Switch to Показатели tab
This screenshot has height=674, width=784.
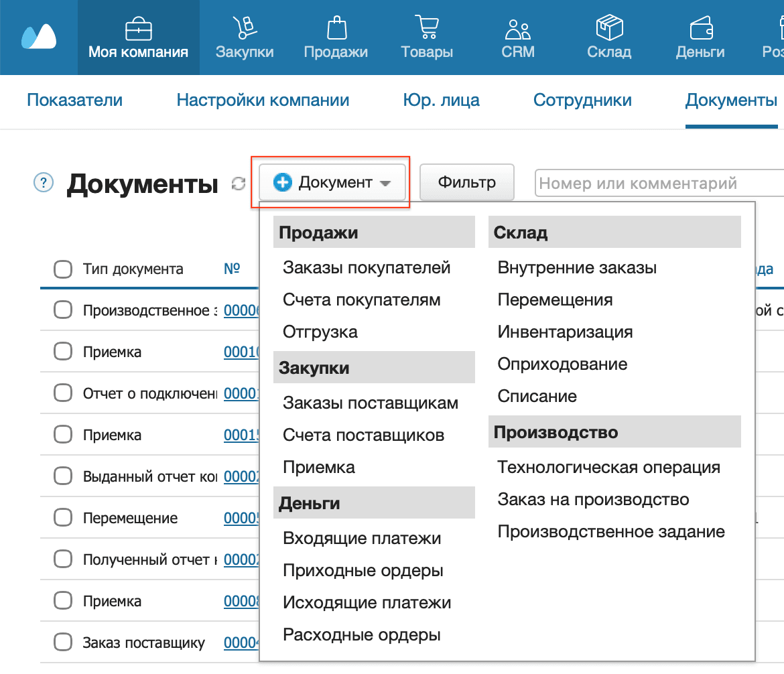coord(74,100)
